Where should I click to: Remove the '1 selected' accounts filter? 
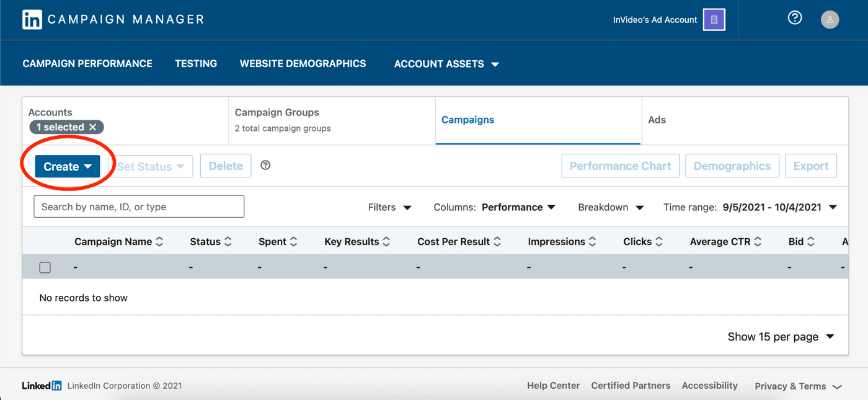[92, 127]
